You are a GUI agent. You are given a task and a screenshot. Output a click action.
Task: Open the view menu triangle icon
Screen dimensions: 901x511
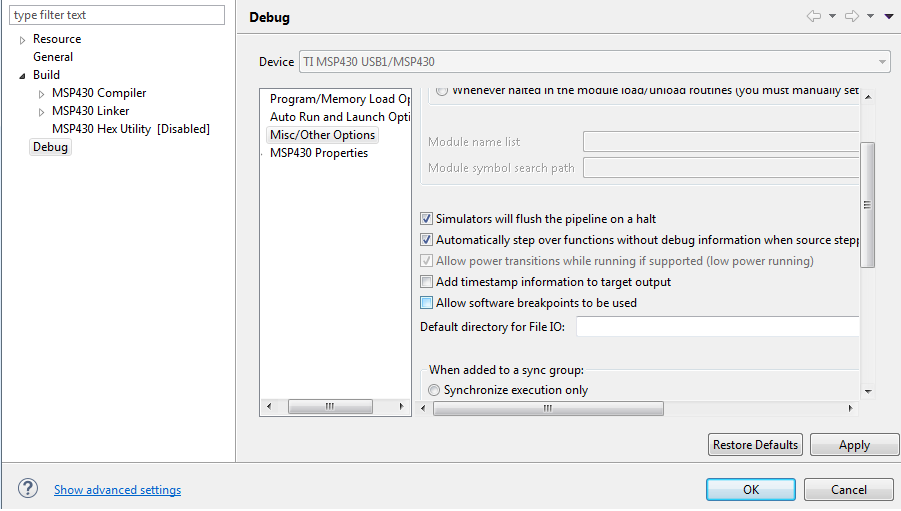tap(889, 16)
